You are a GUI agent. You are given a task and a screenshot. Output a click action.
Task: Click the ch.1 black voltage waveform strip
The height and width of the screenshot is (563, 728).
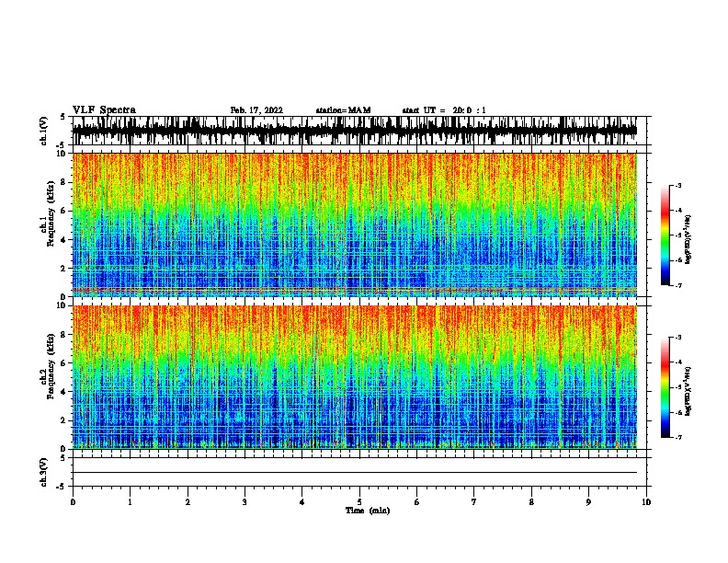pos(355,131)
